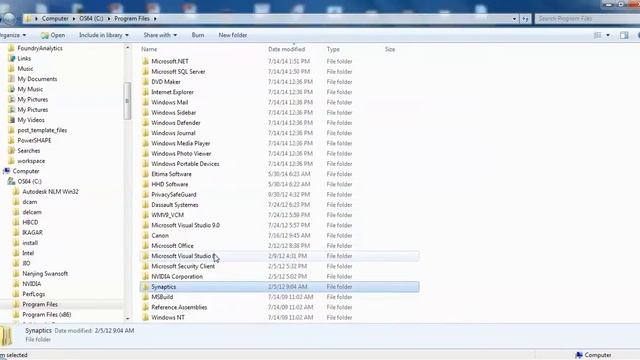This screenshot has width=640, height=360.
Task: Click the navigation pane scroll up arrow
Action: (127, 48)
